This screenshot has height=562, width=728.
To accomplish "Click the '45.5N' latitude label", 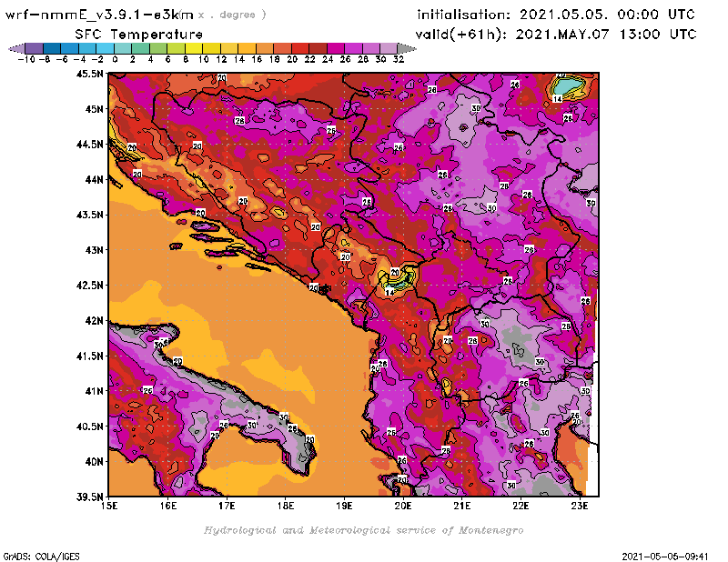I will (89, 74).
